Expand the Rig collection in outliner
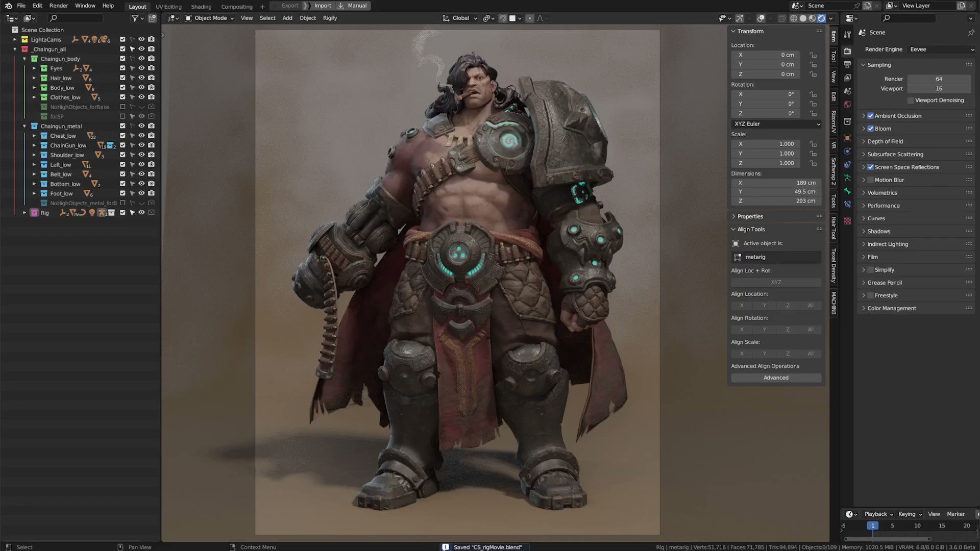This screenshot has height=551, width=980. (24, 213)
